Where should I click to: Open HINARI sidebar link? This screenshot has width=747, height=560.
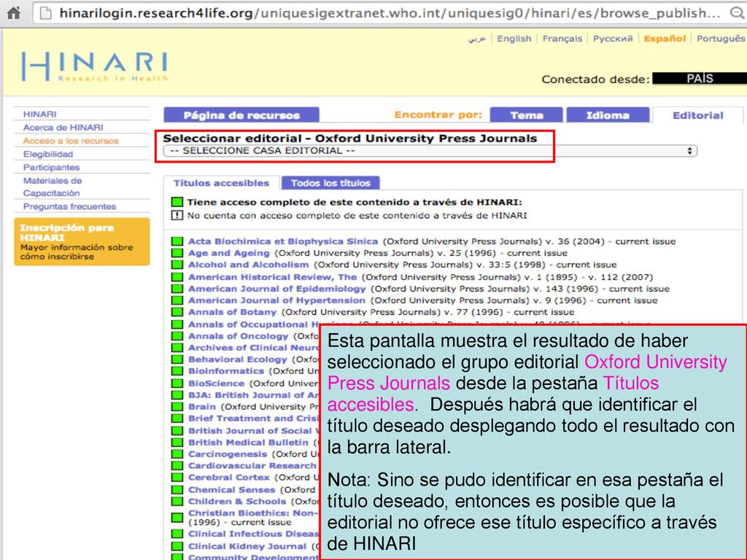(39, 114)
